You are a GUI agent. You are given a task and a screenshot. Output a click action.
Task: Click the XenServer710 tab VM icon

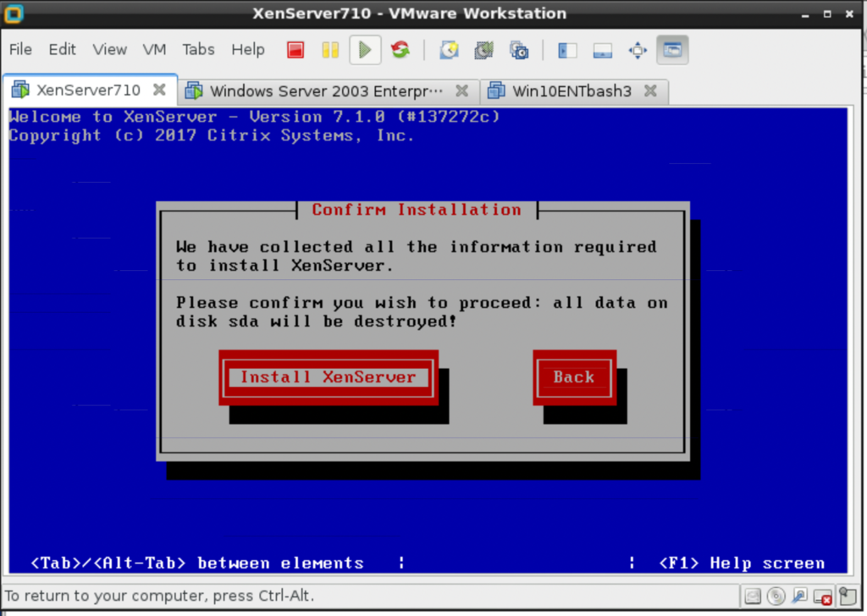20,90
